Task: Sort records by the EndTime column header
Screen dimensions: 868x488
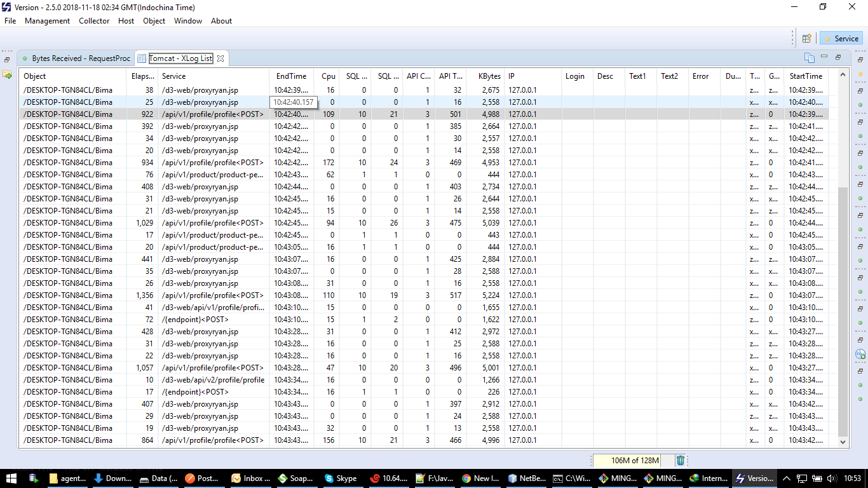Action: (x=291, y=76)
